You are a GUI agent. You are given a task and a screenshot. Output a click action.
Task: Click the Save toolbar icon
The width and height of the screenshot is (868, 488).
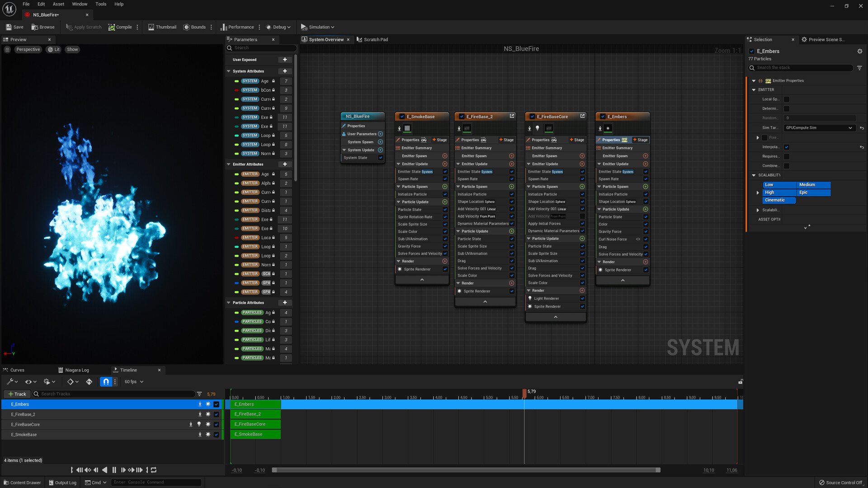9,27
